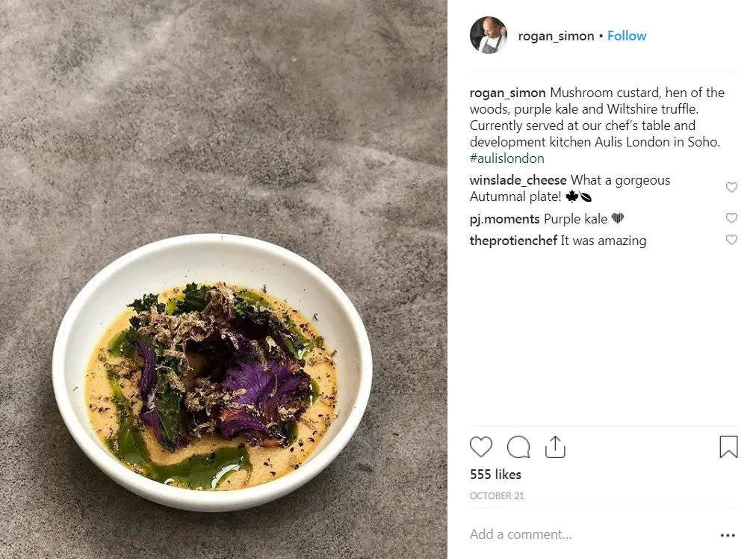Open rogan_simon username in the post header

point(556,36)
